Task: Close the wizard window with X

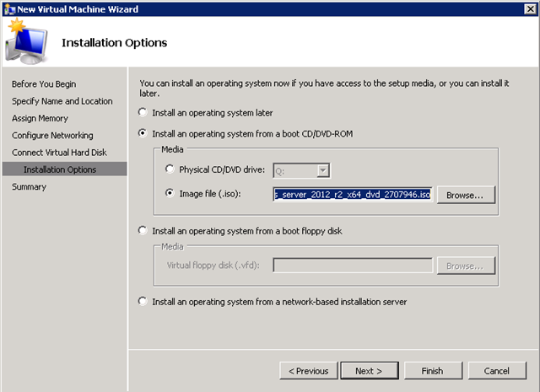Action: point(530,9)
